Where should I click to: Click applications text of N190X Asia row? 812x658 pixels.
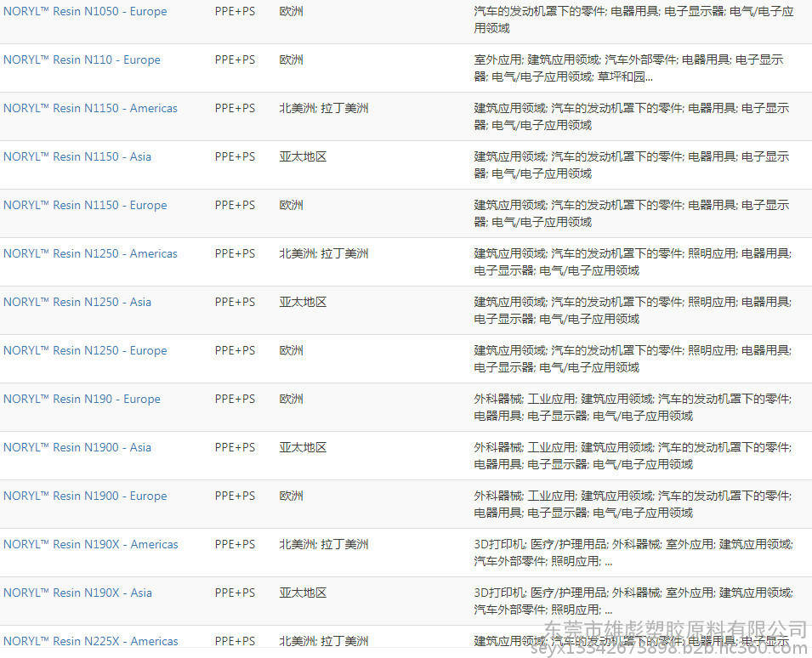pos(633,602)
